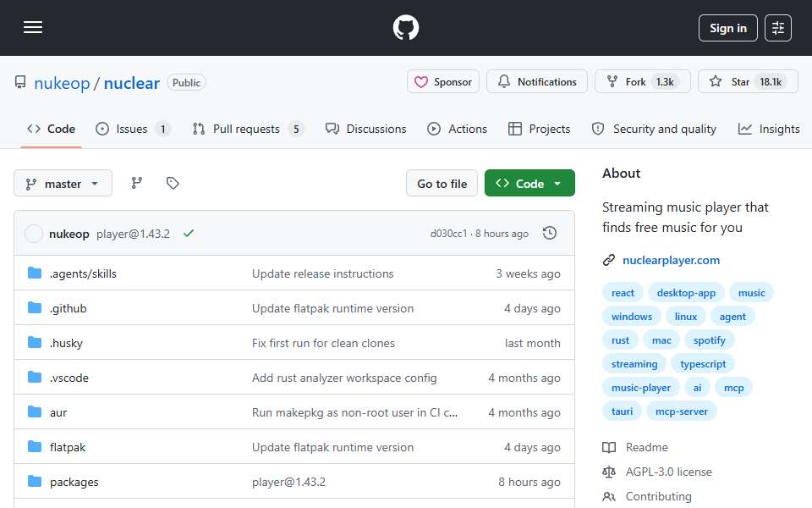This screenshot has width=812, height=508.
Task: Select the mcp topic tag
Action: point(733,389)
